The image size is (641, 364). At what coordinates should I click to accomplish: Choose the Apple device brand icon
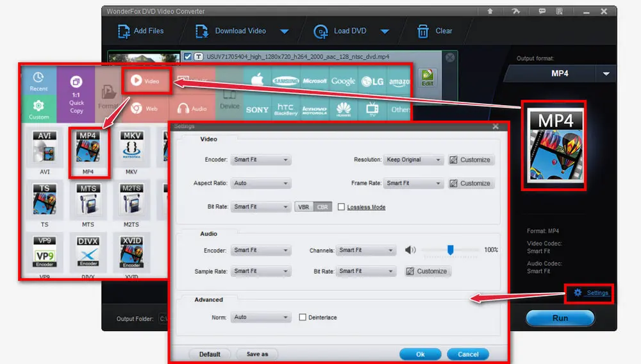coord(258,81)
